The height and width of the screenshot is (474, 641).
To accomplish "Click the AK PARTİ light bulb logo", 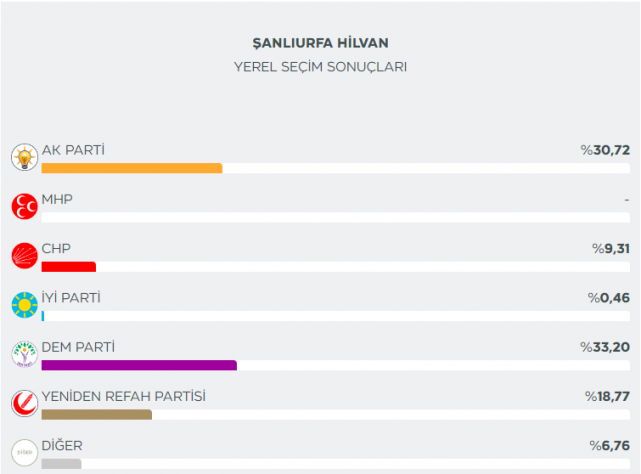I will tap(23, 157).
